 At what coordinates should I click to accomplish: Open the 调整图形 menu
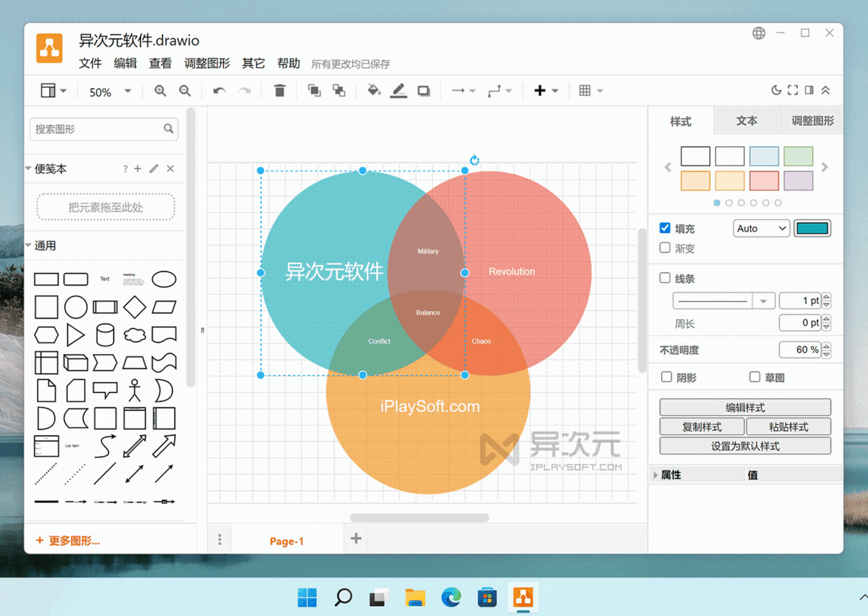pyautogui.click(x=207, y=64)
